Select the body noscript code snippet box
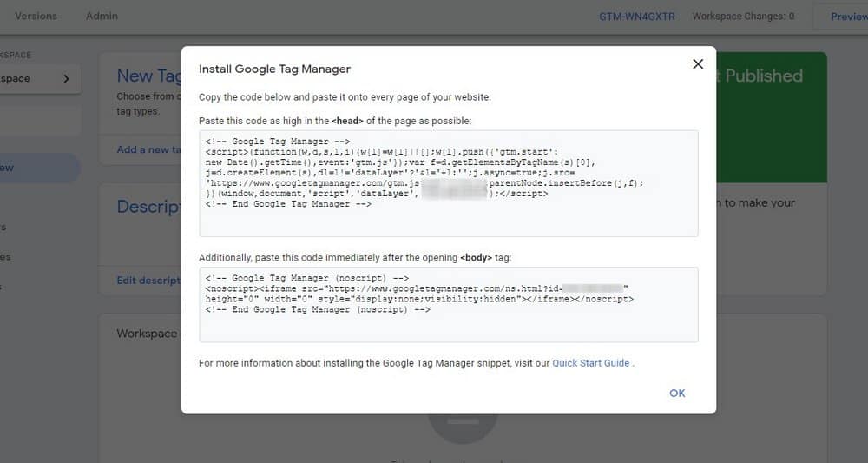This screenshot has width=868, height=463. coord(449,305)
